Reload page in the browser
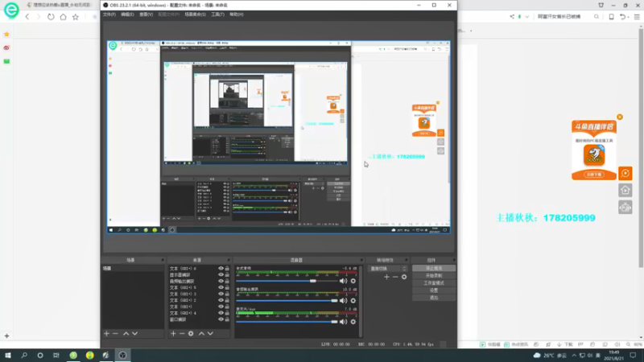 tap(51, 17)
